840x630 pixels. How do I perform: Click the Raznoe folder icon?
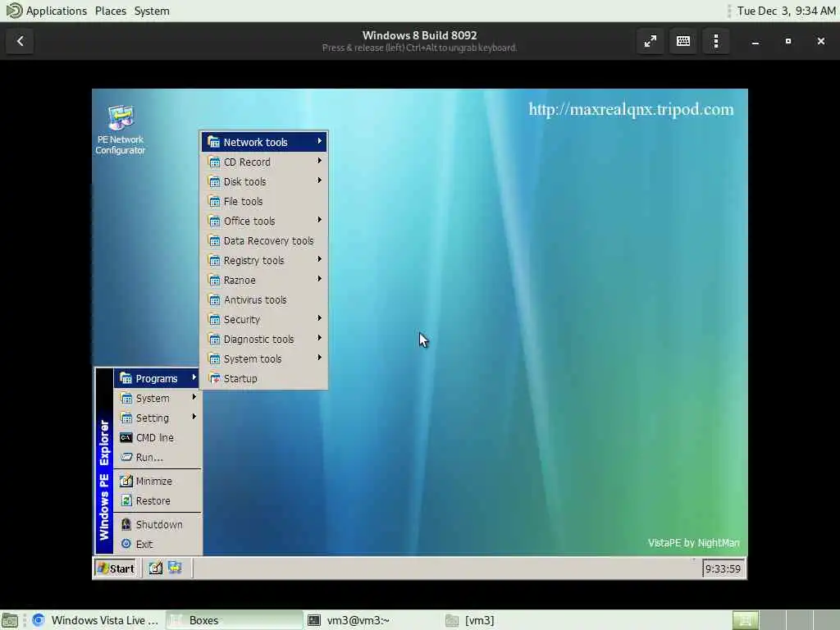pos(214,281)
